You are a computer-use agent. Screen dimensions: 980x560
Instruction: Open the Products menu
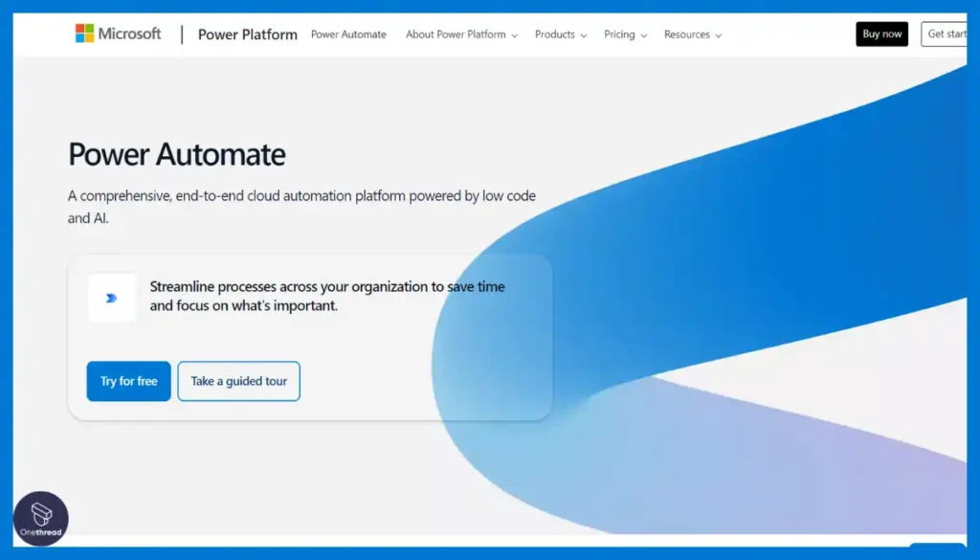[561, 34]
